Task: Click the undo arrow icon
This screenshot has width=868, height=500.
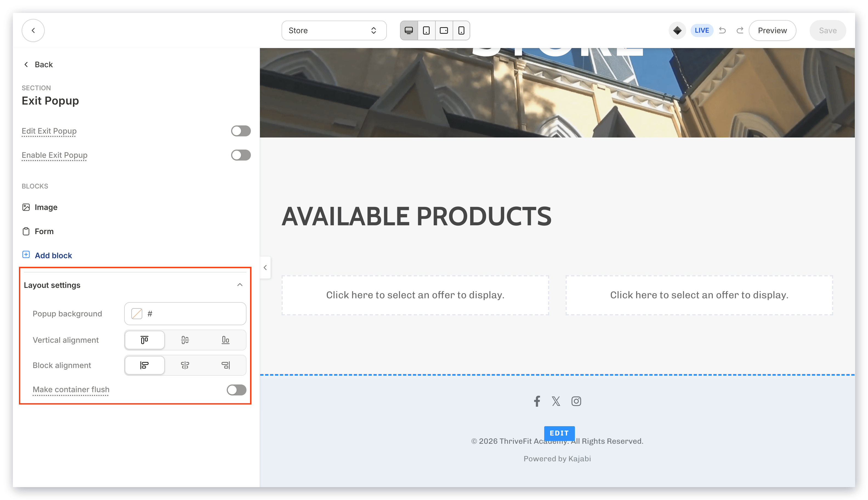Action: (722, 30)
